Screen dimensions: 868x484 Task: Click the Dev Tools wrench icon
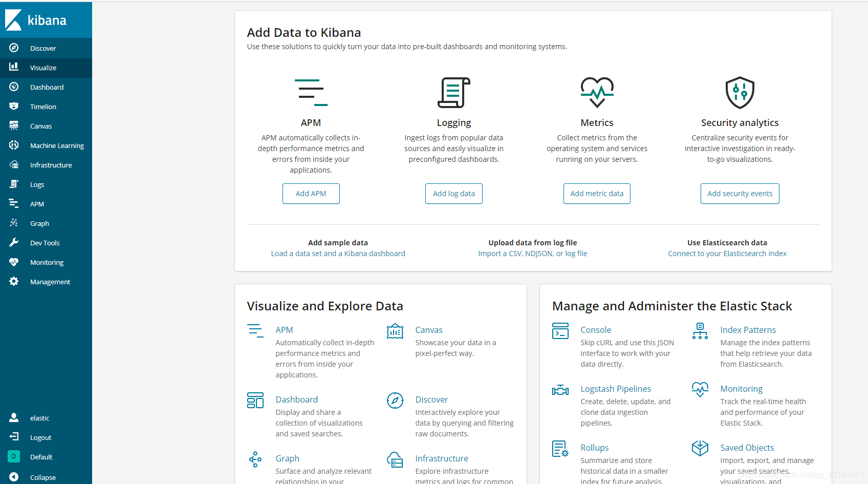coord(14,242)
